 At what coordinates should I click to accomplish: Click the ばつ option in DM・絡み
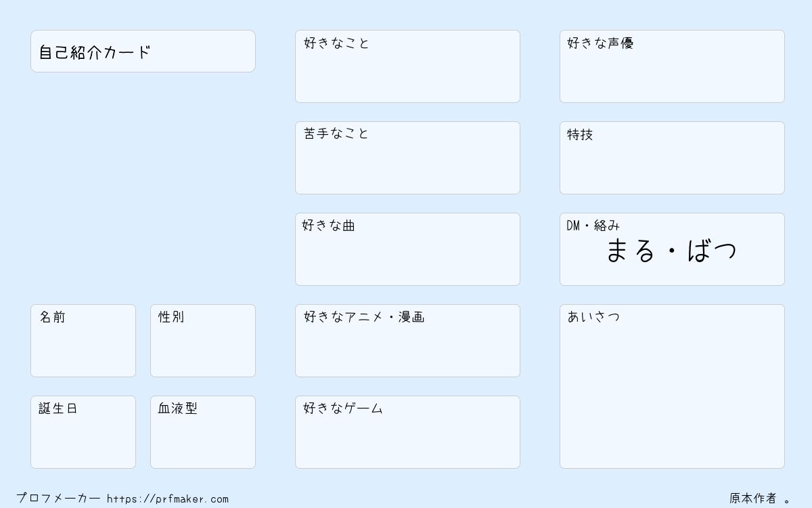[712, 251]
